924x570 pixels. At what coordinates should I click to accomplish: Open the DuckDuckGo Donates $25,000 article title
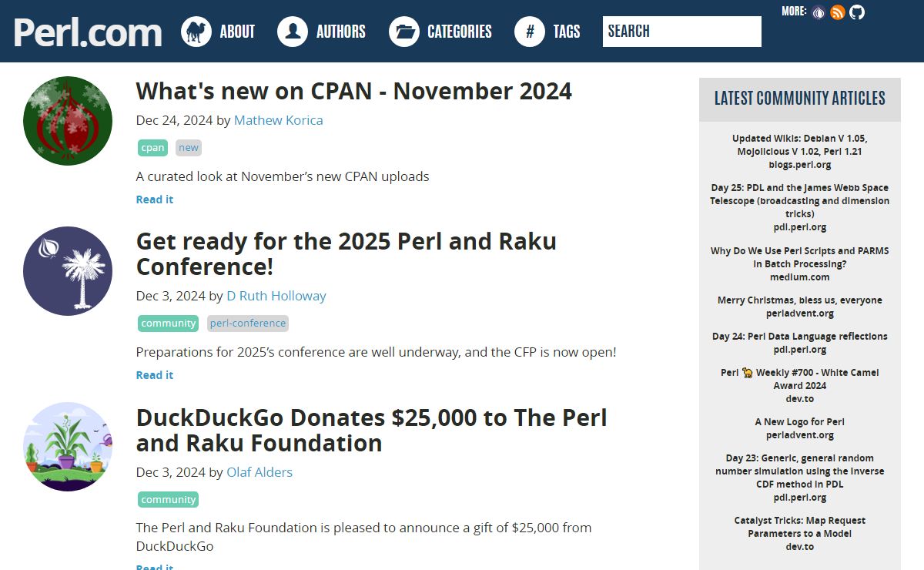coord(372,431)
